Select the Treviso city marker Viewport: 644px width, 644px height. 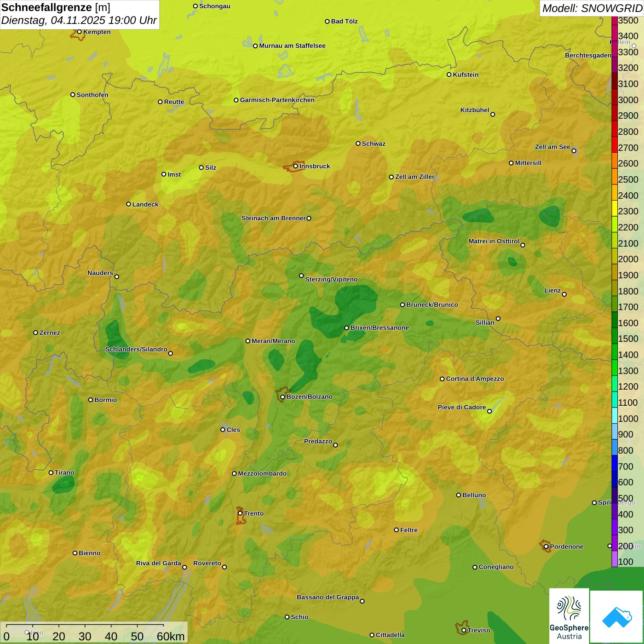click(464, 630)
